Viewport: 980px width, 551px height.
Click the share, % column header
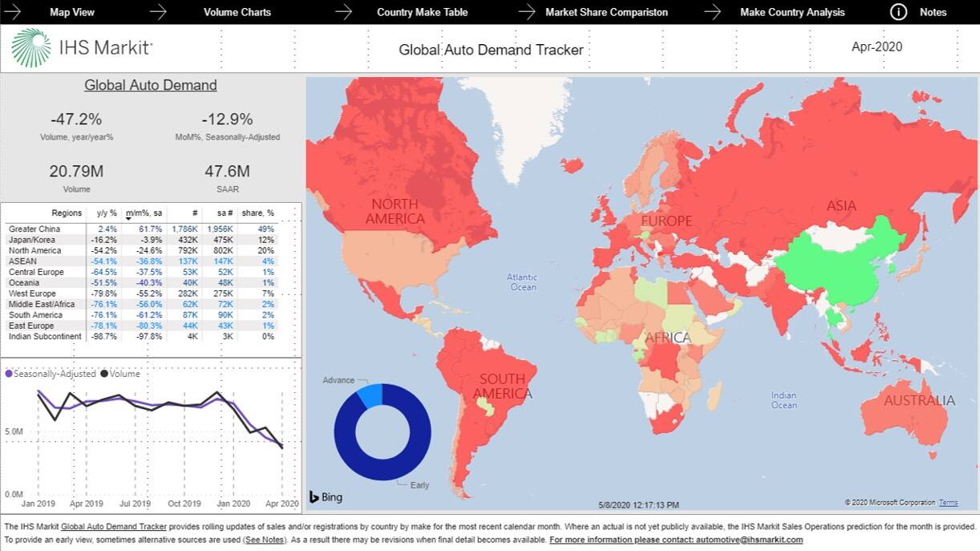tap(257, 213)
